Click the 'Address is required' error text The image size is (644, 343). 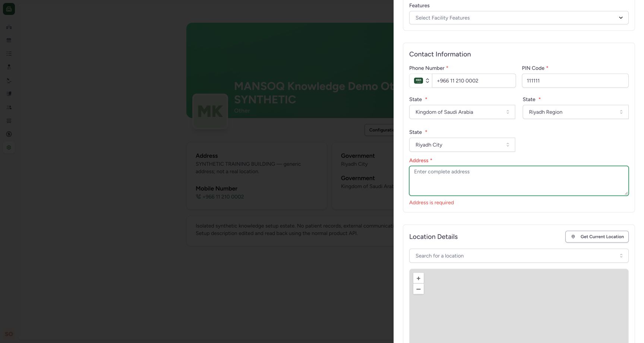point(431,203)
